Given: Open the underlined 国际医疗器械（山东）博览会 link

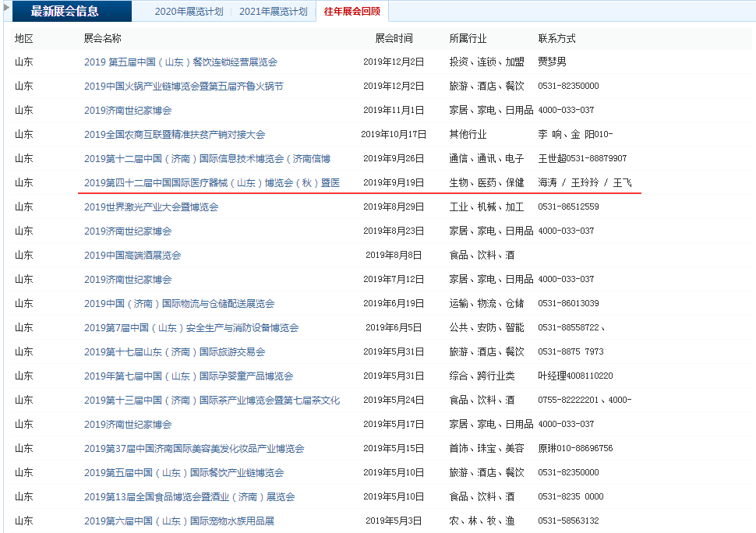Looking at the screenshot, I should point(211,183).
